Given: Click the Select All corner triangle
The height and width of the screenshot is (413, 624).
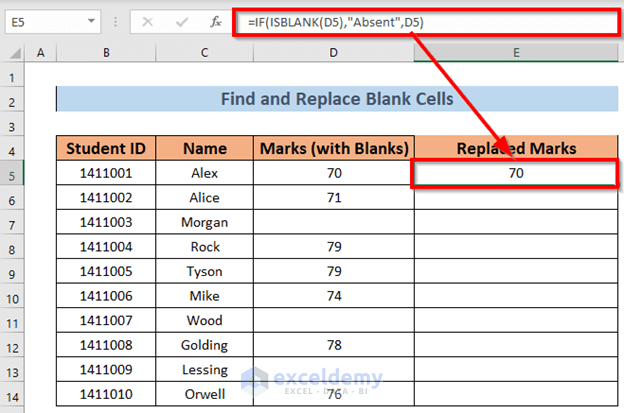Looking at the screenshot, I should point(14,53).
